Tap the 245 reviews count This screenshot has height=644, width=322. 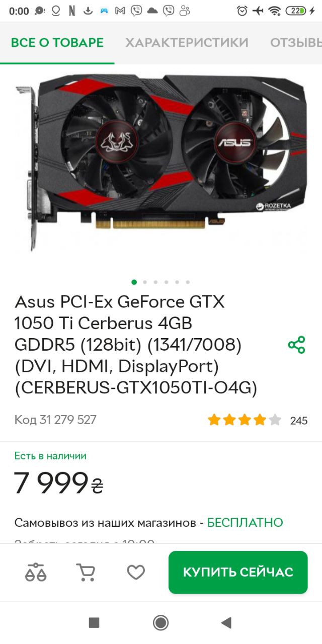pos(299,421)
